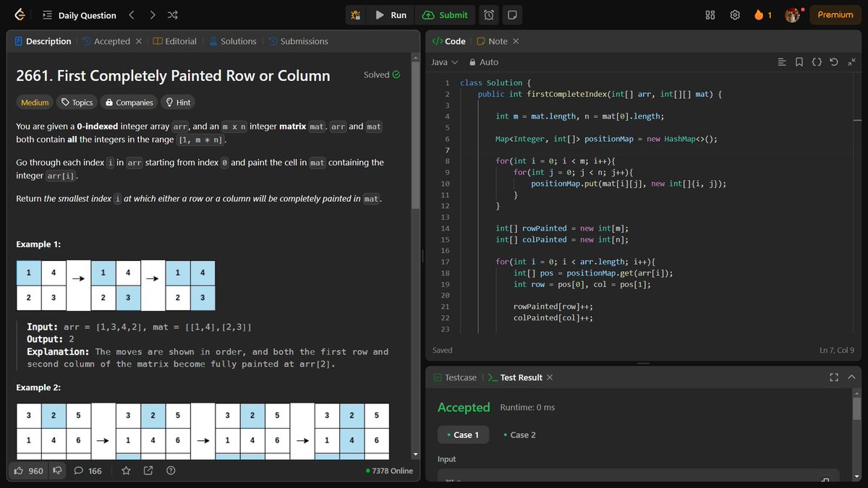868x488 pixels.
Task: Open the user profile avatar
Action: coord(793,15)
